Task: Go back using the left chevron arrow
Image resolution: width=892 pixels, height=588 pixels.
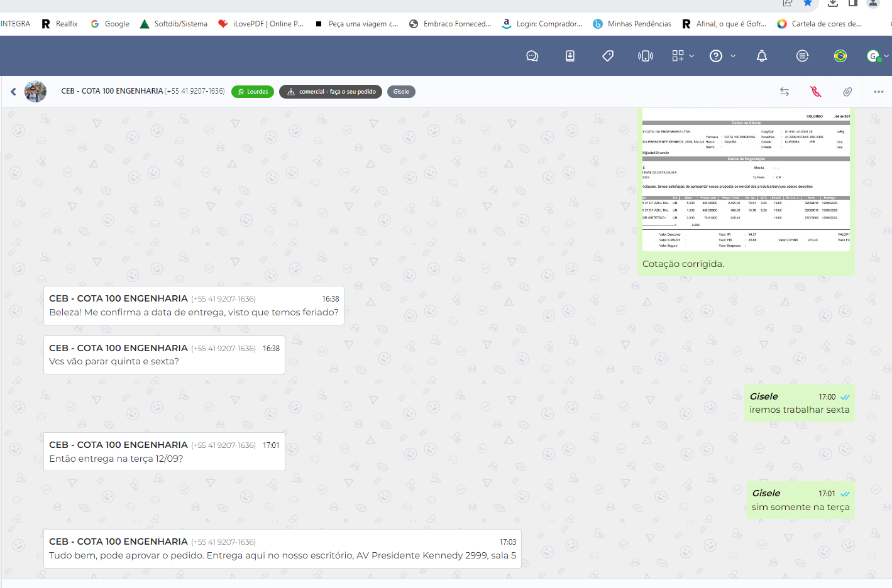Action: (13, 92)
